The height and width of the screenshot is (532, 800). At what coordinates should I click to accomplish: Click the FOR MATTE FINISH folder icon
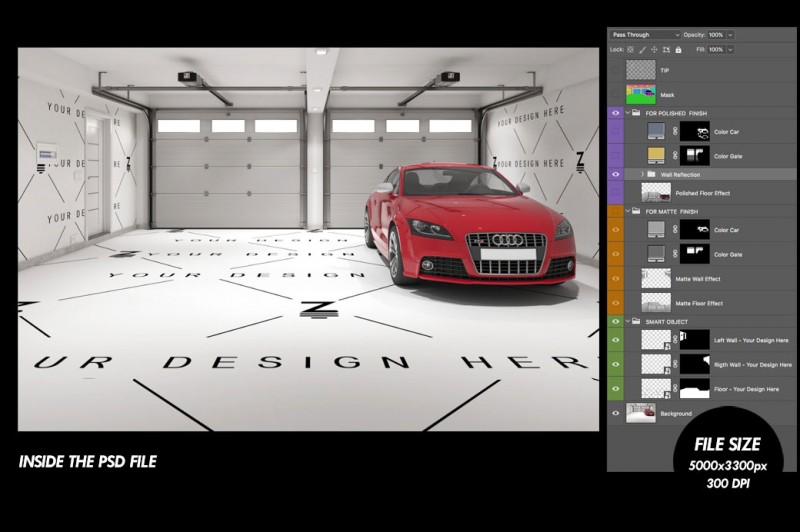point(636,211)
